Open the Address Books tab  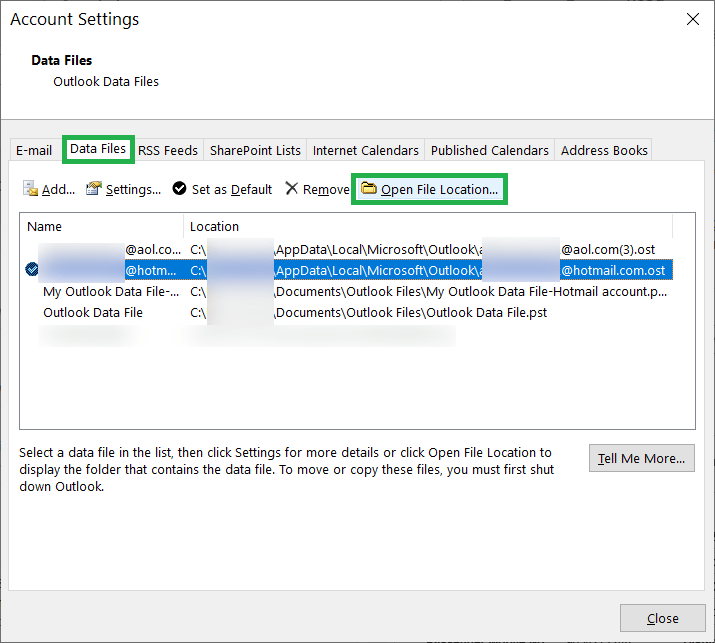(x=604, y=150)
